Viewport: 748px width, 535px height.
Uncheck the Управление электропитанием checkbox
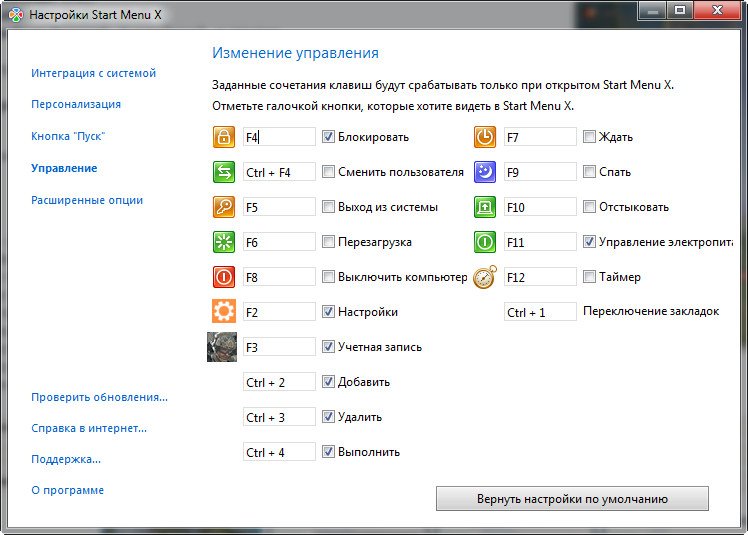click(x=590, y=242)
